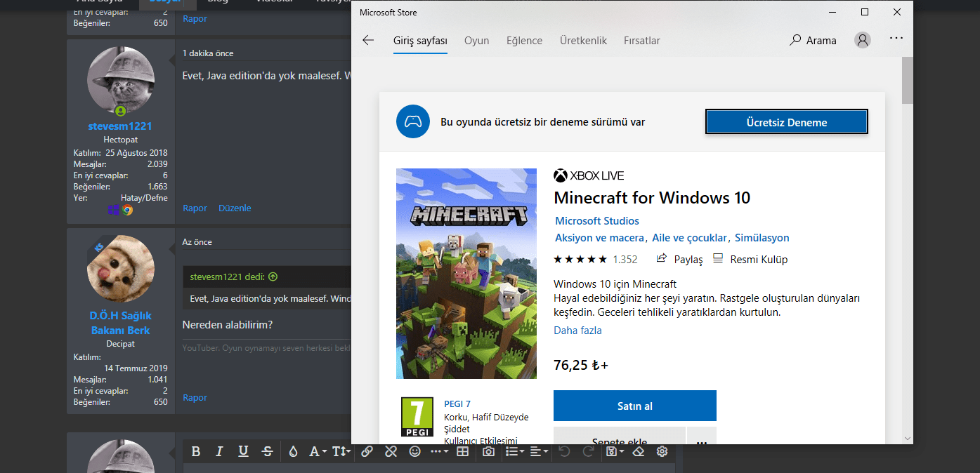The width and height of the screenshot is (980, 473).
Task: Open the Fırsatlar deals tab
Action: pyautogui.click(x=642, y=41)
